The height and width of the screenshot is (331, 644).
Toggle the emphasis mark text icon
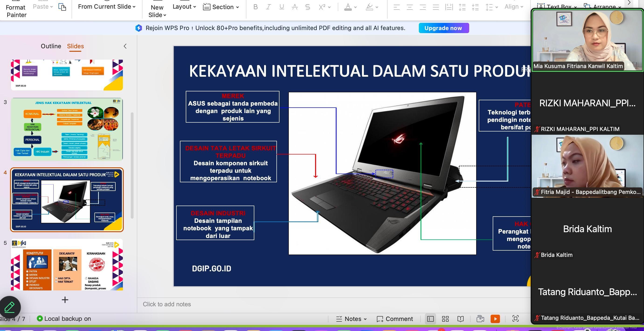295,7
